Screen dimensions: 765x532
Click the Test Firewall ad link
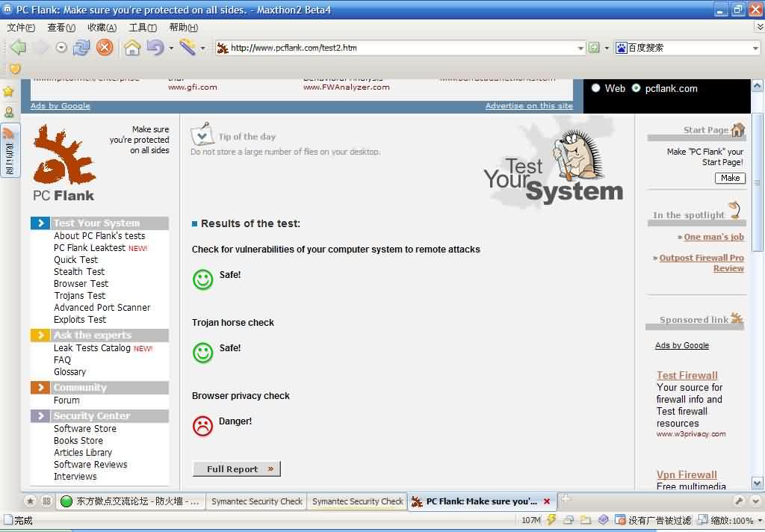(687, 375)
